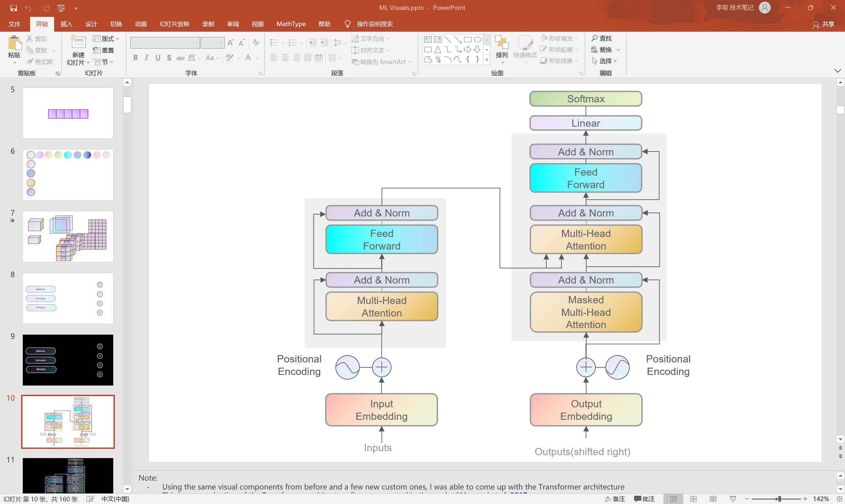Screen dimensions: 845x504
Task: Select the 动画 ribbon tab
Action: (142, 24)
